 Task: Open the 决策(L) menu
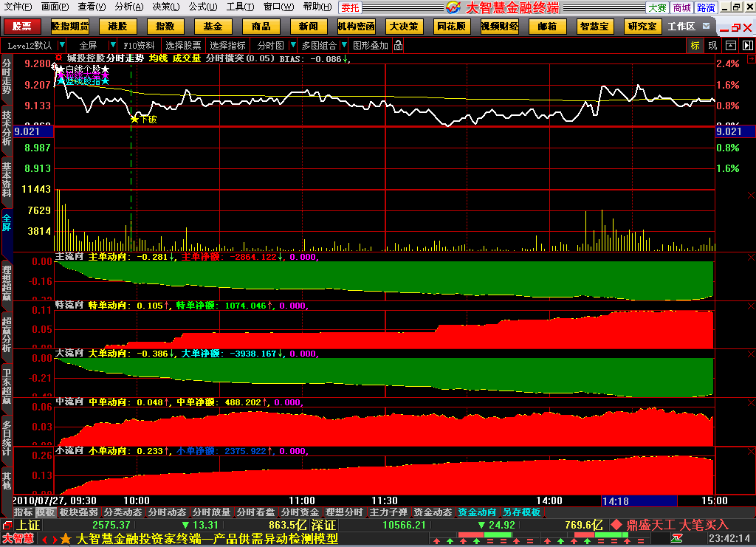tap(166, 7)
